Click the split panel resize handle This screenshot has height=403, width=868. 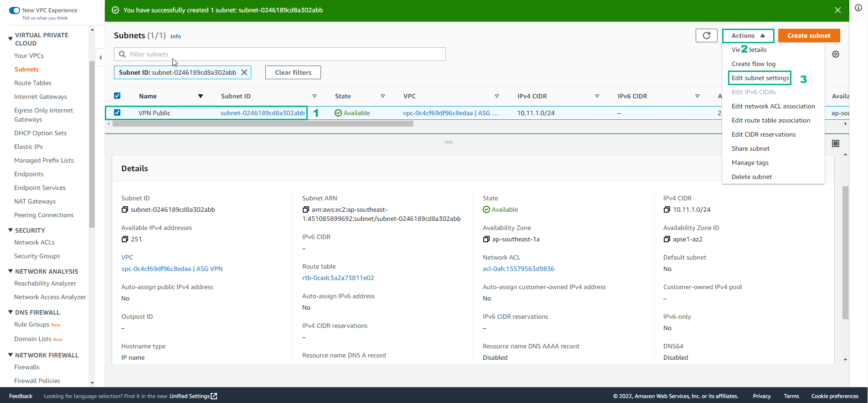[449, 142]
